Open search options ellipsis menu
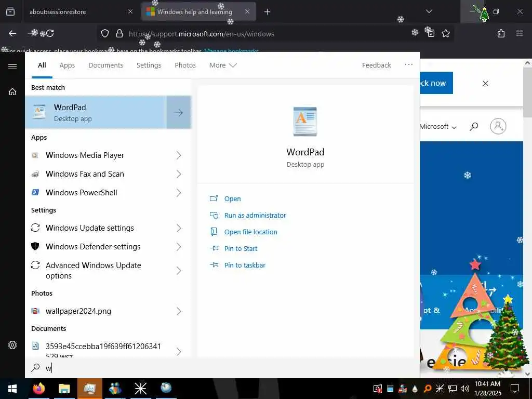The image size is (532, 399). pos(408,64)
